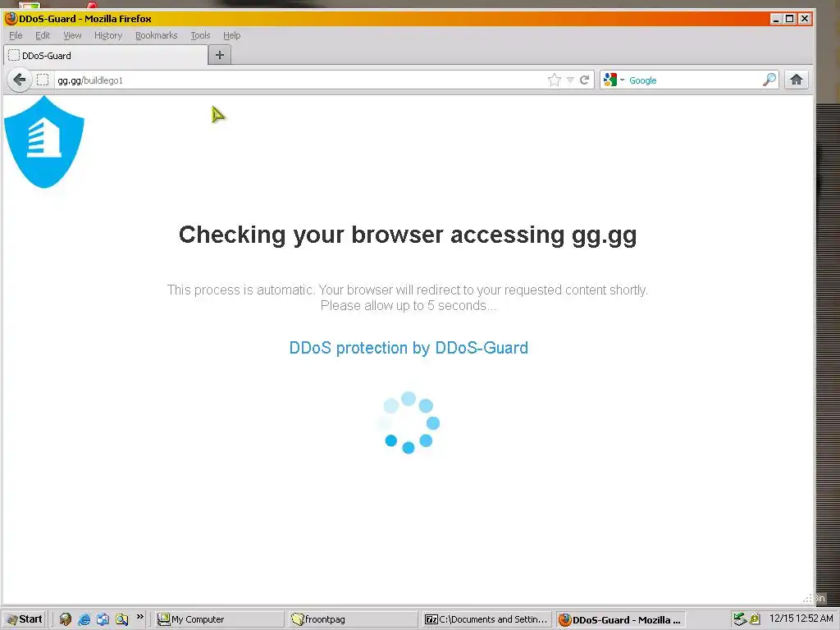Screen dimensions: 840x630
Task: Click the Safely Remove Hardware tray icon
Action: (x=739, y=619)
